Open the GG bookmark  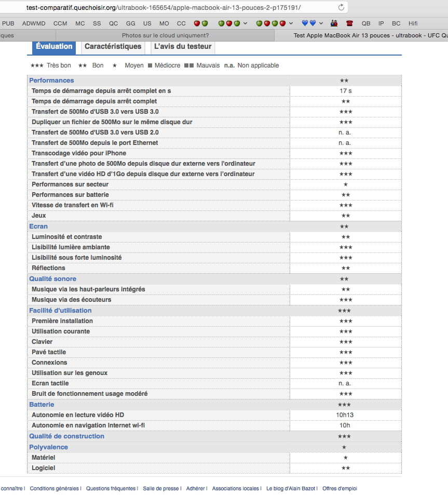(x=131, y=23)
